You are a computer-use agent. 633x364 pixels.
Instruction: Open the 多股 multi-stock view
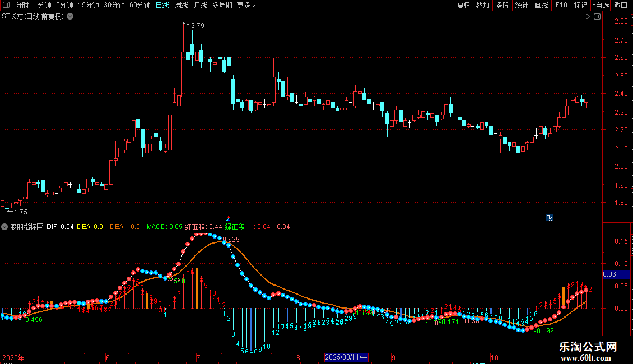[502, 5]
